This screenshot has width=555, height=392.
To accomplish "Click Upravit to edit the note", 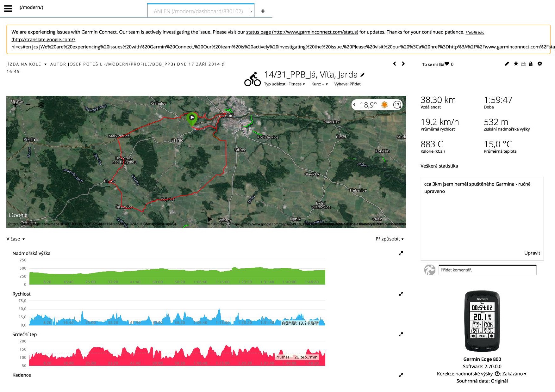I will pos(532,253).
